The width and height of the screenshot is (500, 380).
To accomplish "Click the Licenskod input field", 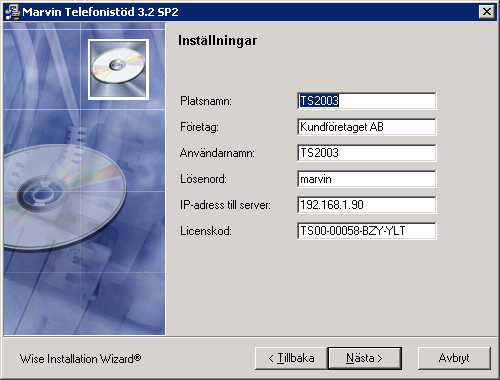I will 366,231.
